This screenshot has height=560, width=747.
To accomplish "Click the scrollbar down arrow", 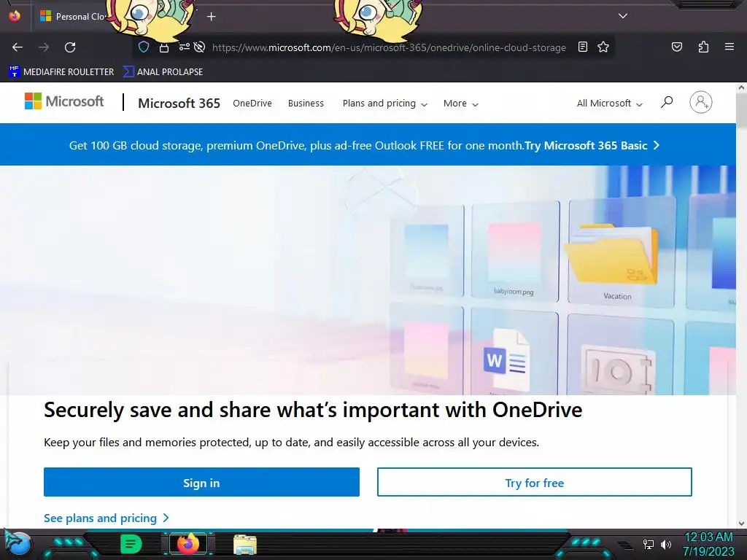I will pos(741,524).
